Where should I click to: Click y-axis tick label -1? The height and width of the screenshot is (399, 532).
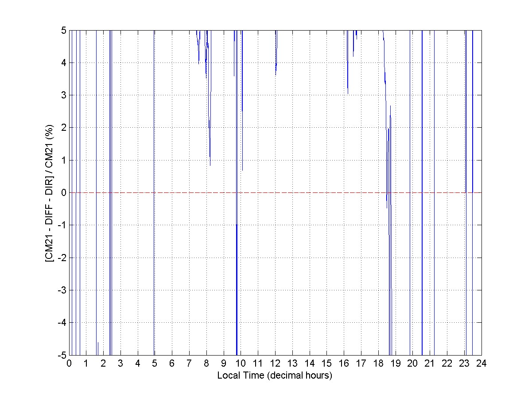pos(61,225)
